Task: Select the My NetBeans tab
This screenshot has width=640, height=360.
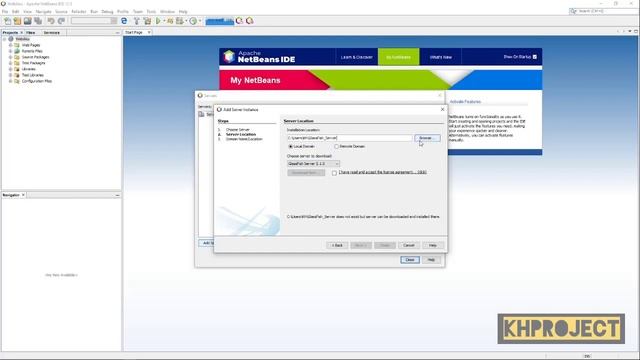Action: click(398, 57)
